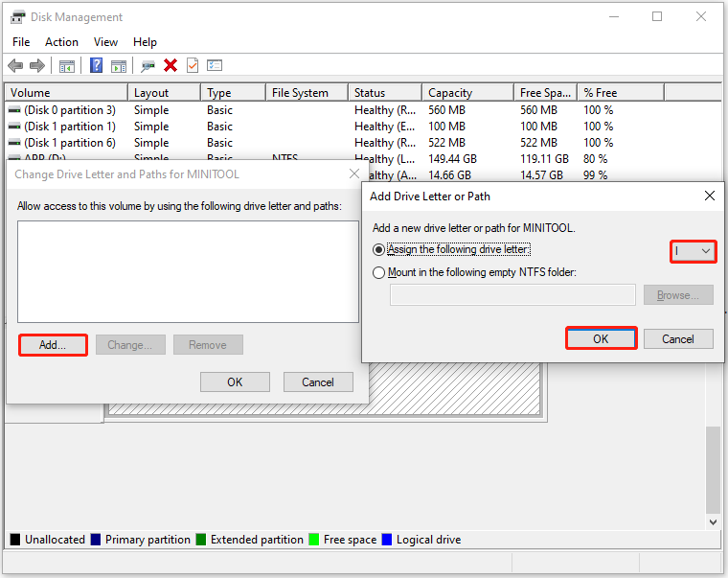Sort by the Status column header

click(385, 92)
